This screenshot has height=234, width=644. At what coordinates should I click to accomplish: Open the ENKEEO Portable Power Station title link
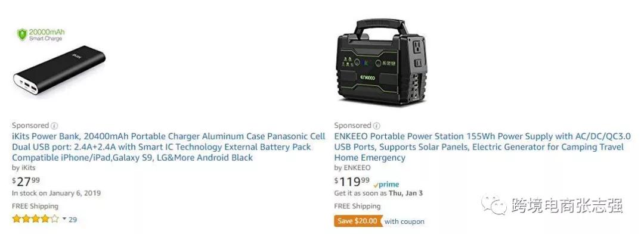482,147
